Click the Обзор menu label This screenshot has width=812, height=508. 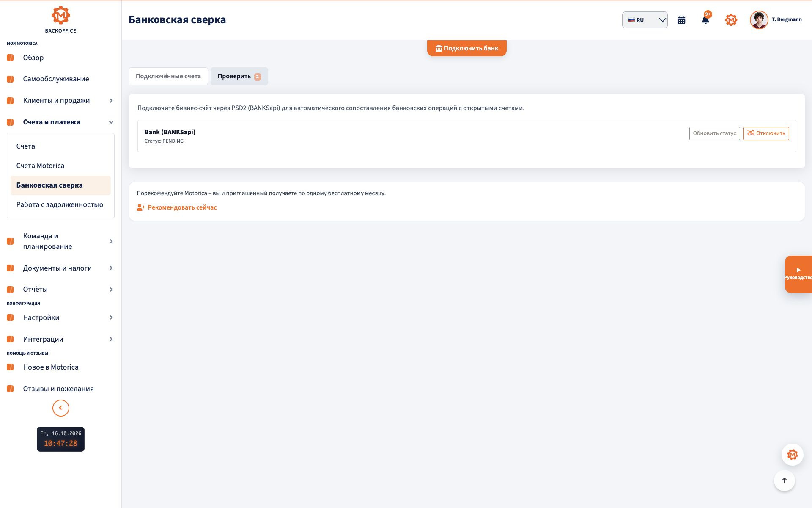point(33,58)
